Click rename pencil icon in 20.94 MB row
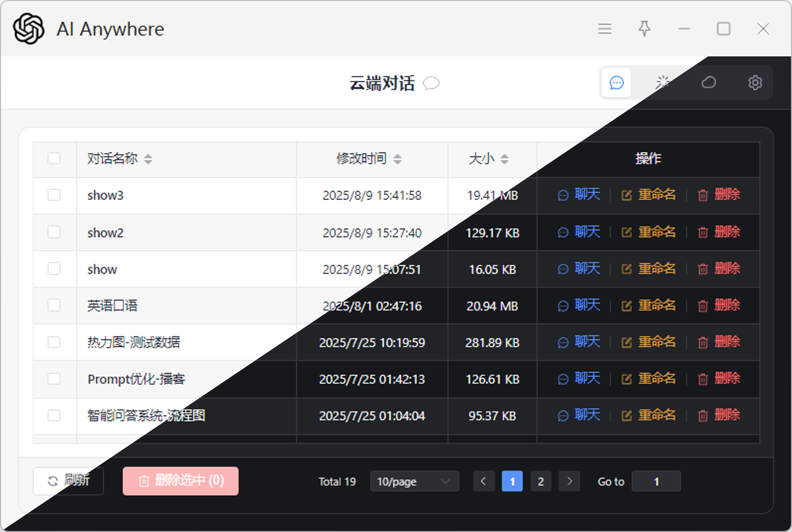Screen dimensions: 792x532 pyautogui.click(x=627, y=306)
